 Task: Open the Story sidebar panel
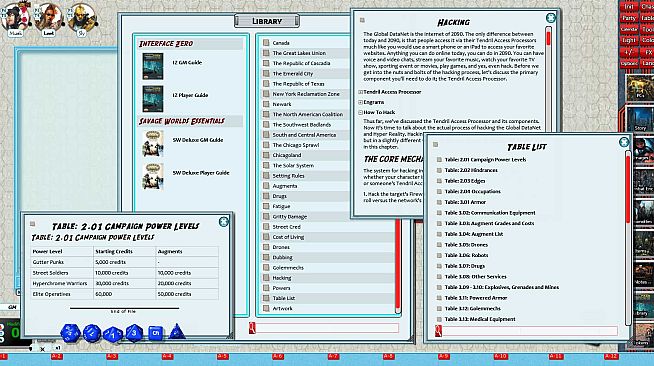coord(640,119)
